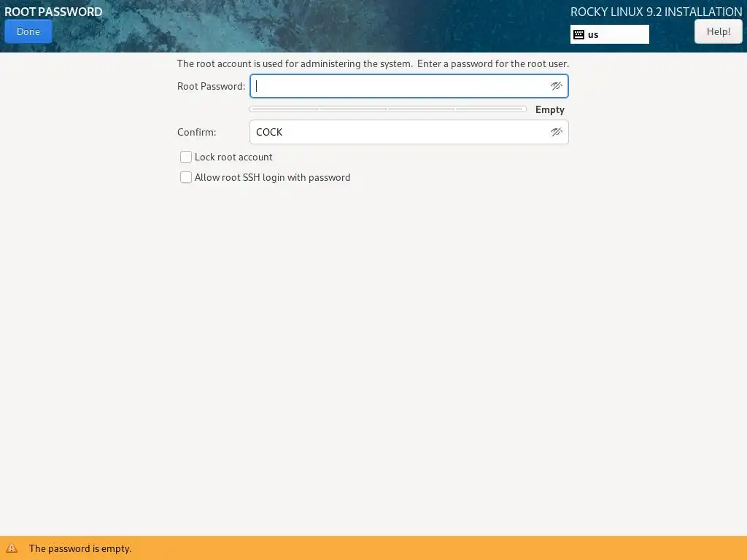This screenshot has height=560, width=747.
Task: Click the keyboard icon beside us
Action: (x=578, y=34)
